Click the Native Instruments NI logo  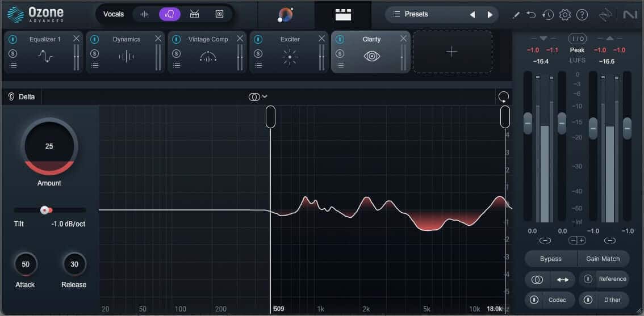pos(630,15)
